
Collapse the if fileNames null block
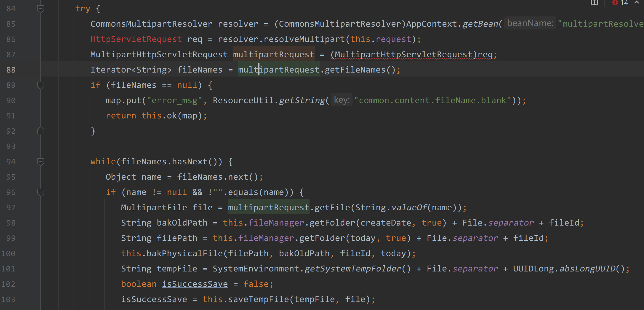(41, 85)
